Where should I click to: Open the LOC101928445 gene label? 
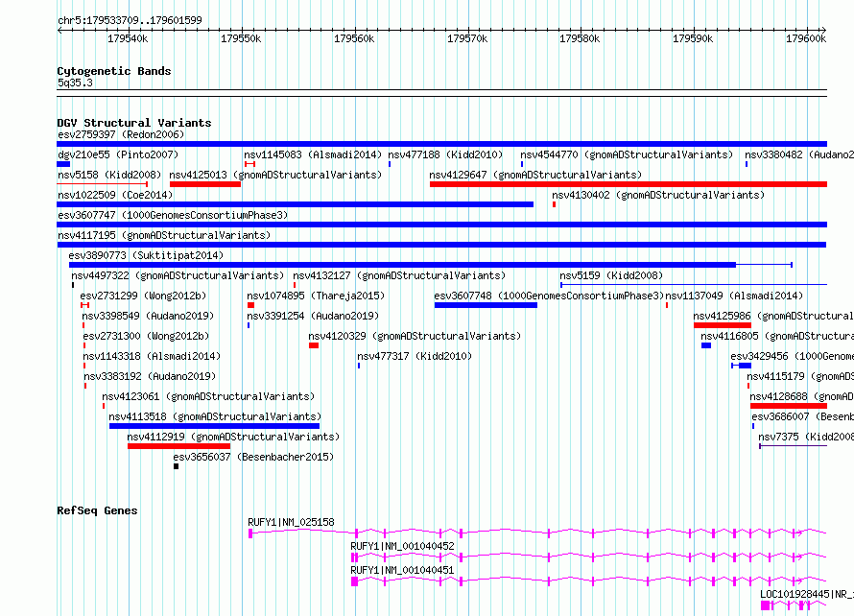[807, 594]
